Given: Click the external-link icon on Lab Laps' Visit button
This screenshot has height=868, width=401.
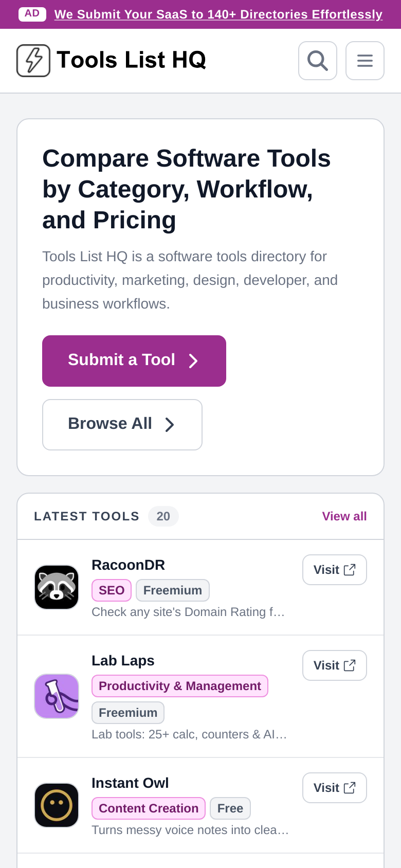Looking at the screenshot, I should click(350, 665).
